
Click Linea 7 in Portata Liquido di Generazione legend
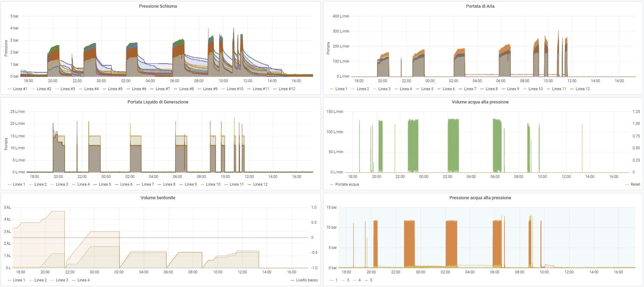[148, 184]
